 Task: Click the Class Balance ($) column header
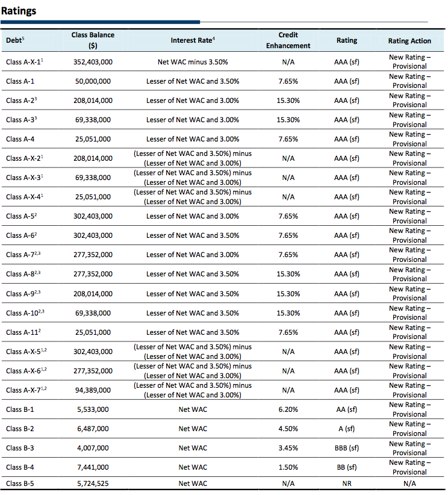[93, 40]
